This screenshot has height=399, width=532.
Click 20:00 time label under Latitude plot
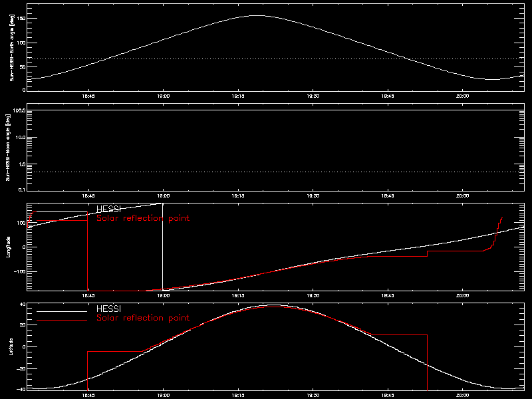[462, 395]
